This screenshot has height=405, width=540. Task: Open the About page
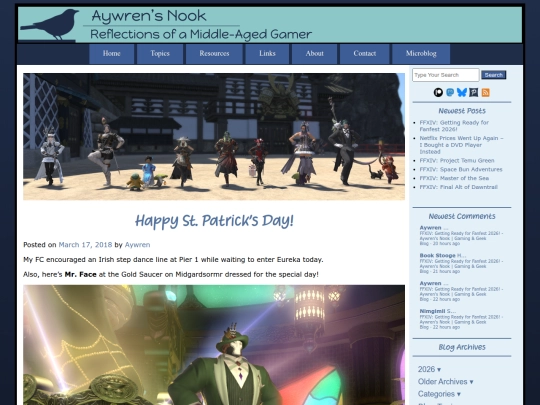pos(314,54)
